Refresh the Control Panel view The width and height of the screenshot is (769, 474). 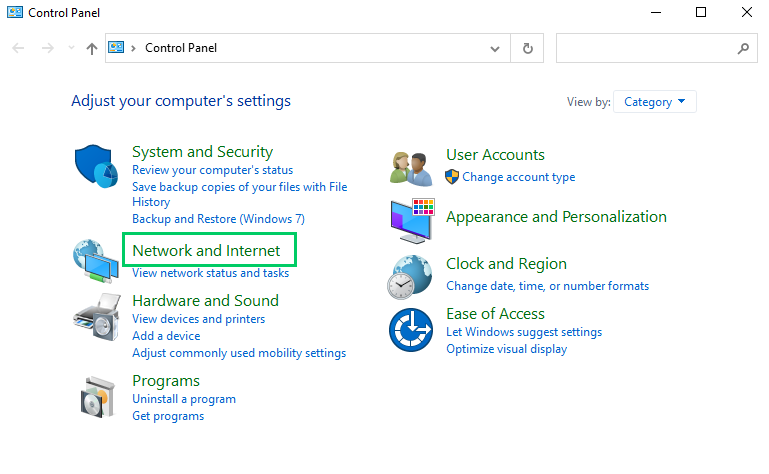coord(527,48)
